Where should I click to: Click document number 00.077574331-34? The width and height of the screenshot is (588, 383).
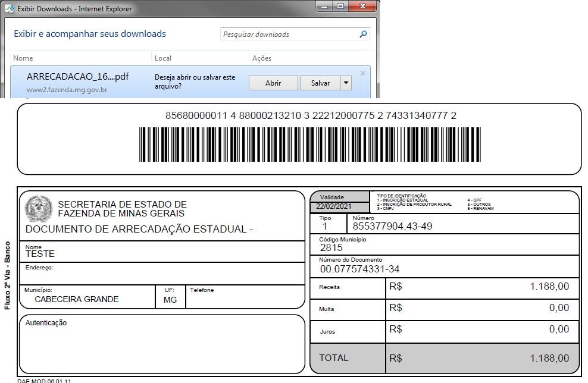tap(359, 269)
